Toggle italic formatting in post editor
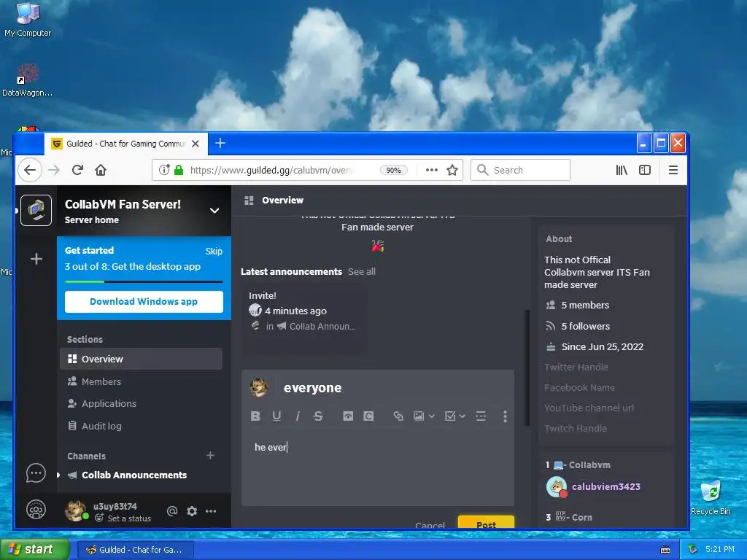 (x=298, y=416)
